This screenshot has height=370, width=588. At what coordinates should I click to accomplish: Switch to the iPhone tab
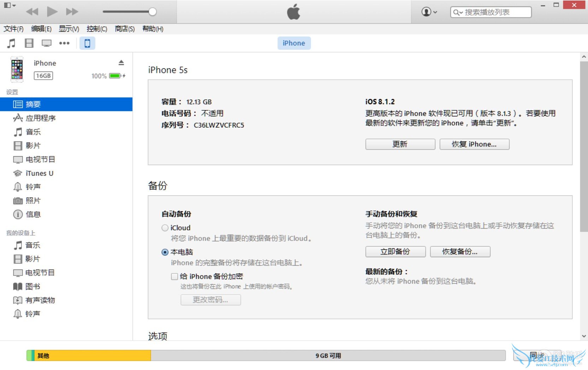[294, 43]
